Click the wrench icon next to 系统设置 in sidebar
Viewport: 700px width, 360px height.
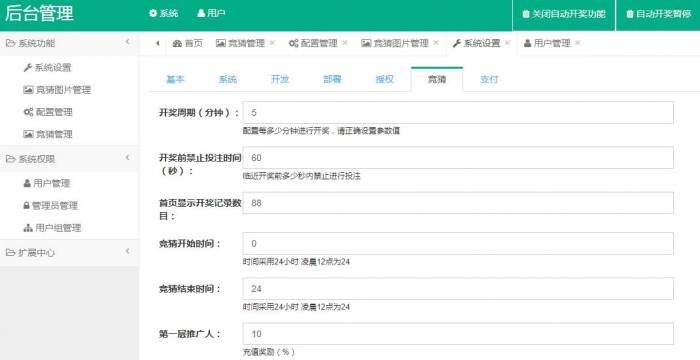28,68
